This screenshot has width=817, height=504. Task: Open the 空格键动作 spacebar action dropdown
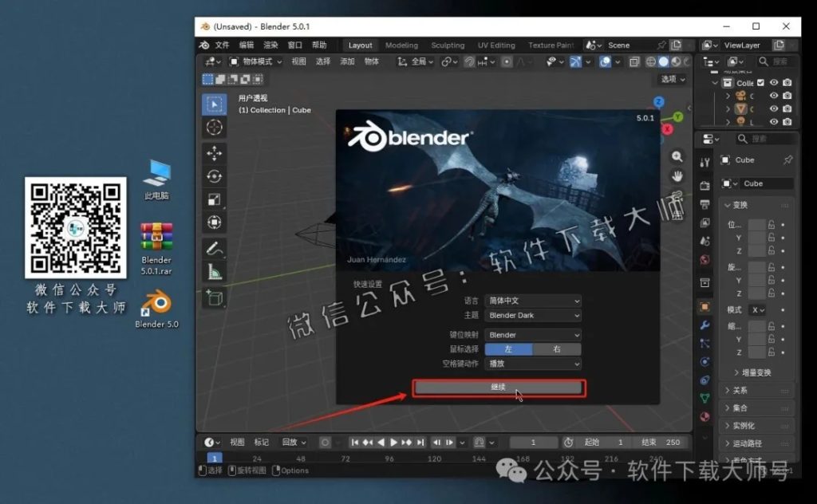coord(533,364)
